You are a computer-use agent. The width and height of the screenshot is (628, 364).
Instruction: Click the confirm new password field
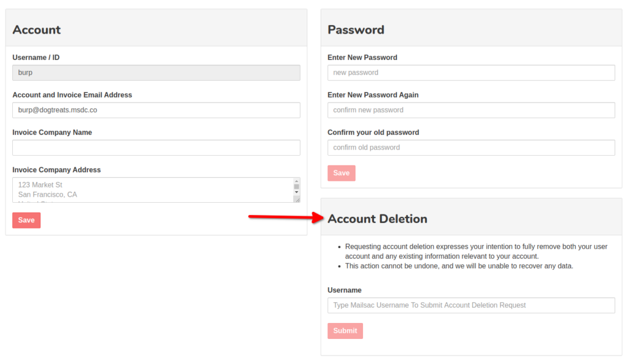click(x=471, y=110)
